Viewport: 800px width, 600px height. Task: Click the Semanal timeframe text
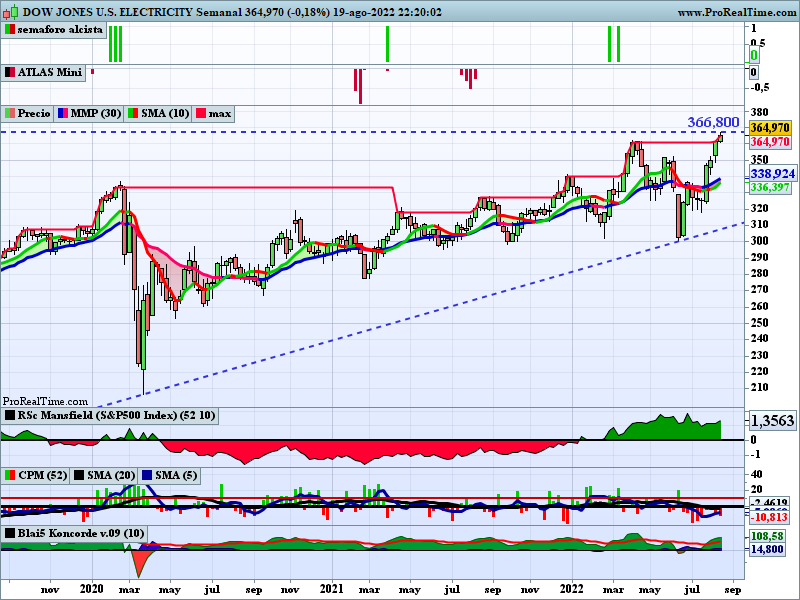pos(219,12)
